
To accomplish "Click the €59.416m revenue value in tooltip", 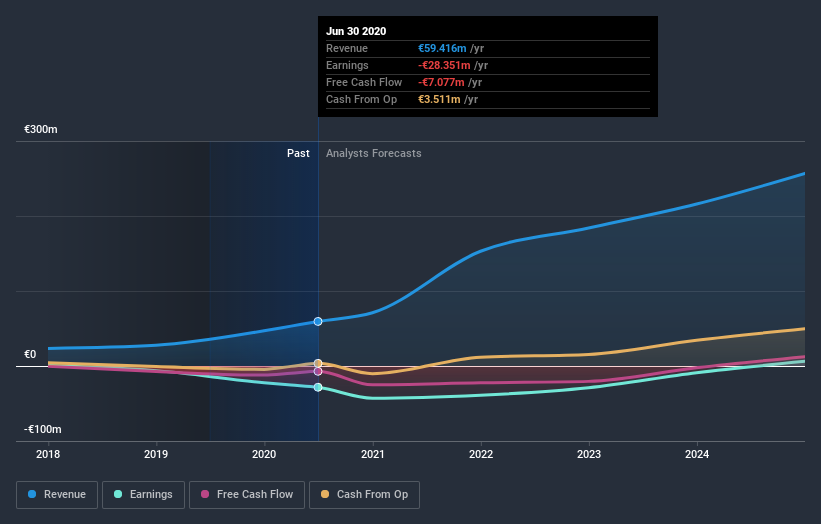I will click(x=442, y=48).
